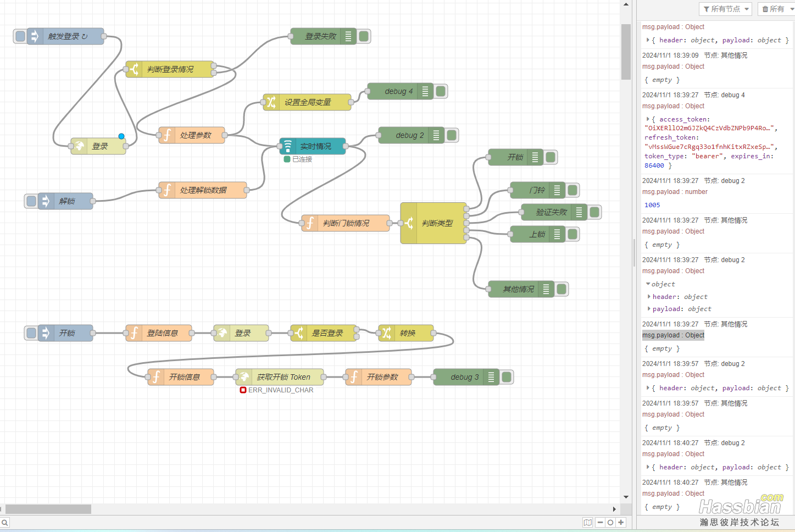Click the debug 2 node list icon
Image resolution: width=795 pixels, height=532 pixels.
436,135
